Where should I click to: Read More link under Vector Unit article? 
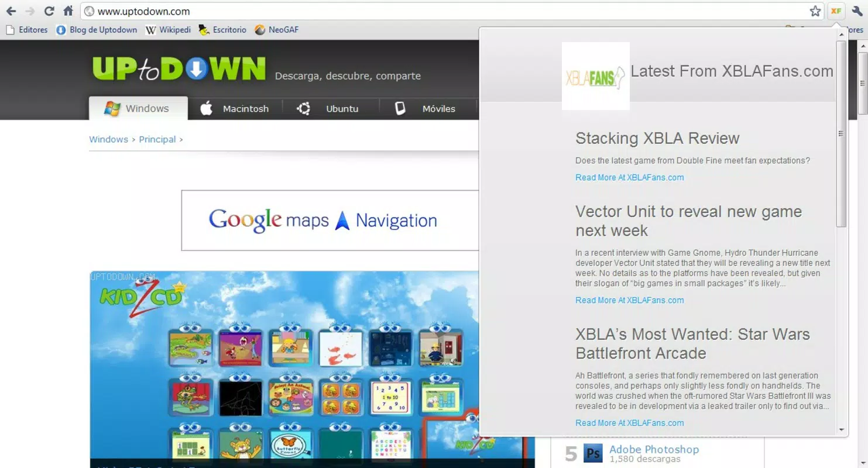pyautogui.click(x=630, y=300)
